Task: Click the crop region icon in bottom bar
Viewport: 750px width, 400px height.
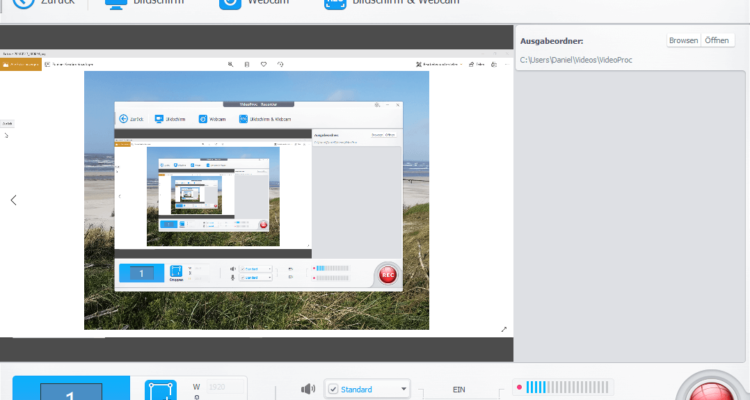Action: click(161, 390)
